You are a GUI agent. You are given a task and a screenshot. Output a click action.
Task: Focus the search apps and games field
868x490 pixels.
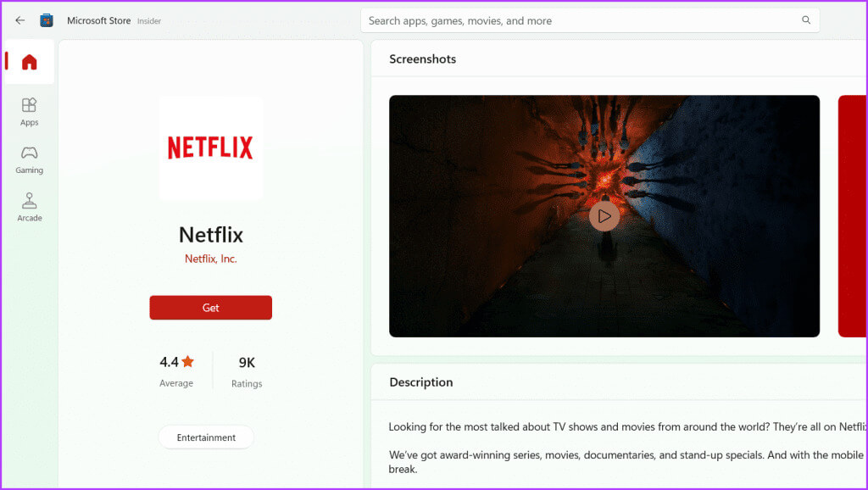590,20
